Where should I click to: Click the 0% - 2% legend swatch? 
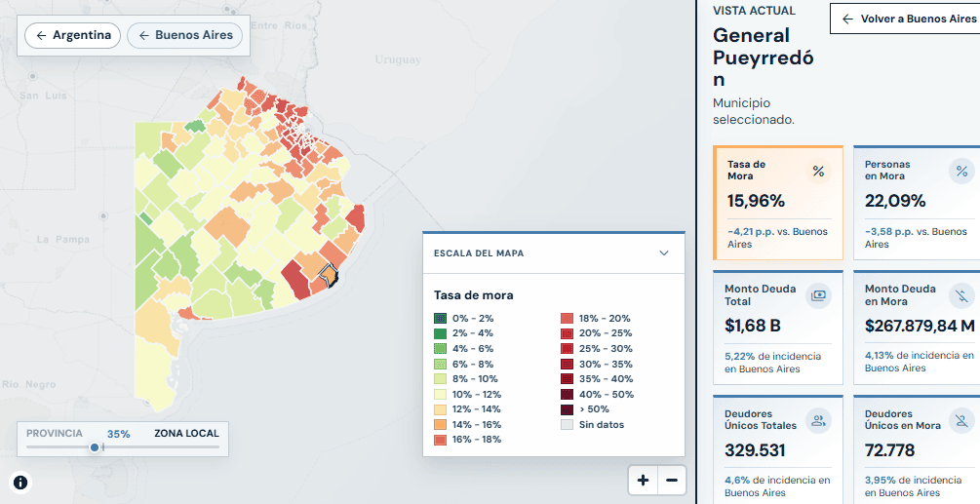[x=441, y=319]
